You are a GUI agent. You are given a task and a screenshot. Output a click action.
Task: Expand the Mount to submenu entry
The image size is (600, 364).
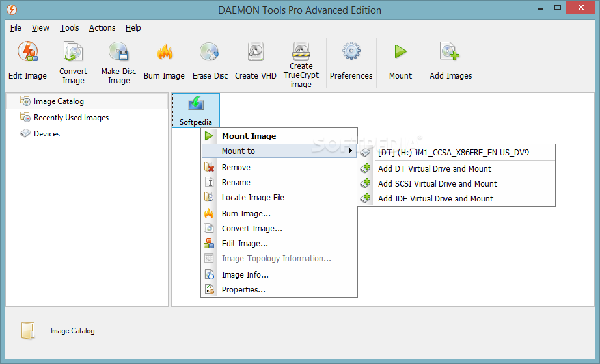coord(279,151)
